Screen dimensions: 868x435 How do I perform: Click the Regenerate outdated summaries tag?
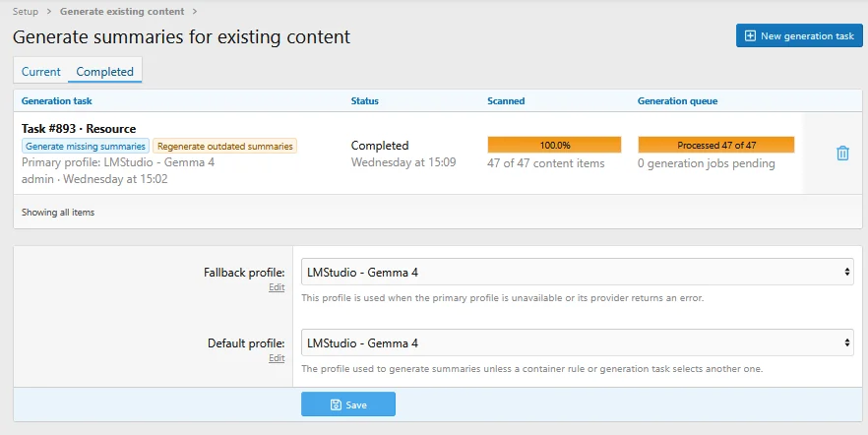pyautogui.click(x=224, y=146)
